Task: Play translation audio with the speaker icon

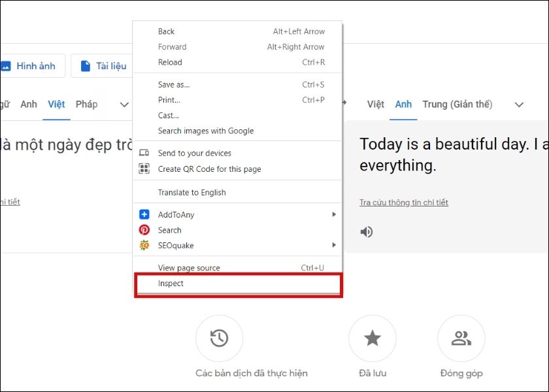Action: coord(367,231)
